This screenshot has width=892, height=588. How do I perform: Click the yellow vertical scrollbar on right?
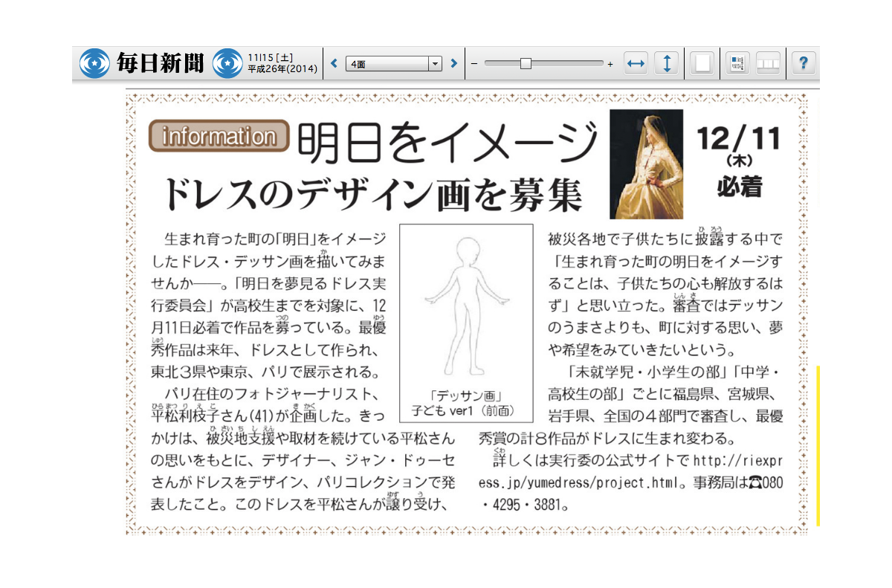coord(818,445)
